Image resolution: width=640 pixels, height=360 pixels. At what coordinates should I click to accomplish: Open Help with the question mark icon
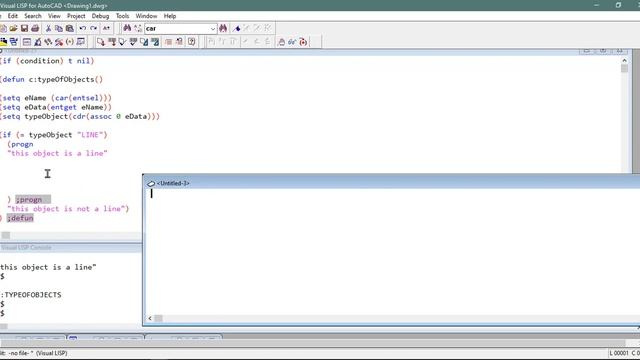pyautogui.click(x=191, y=42)
